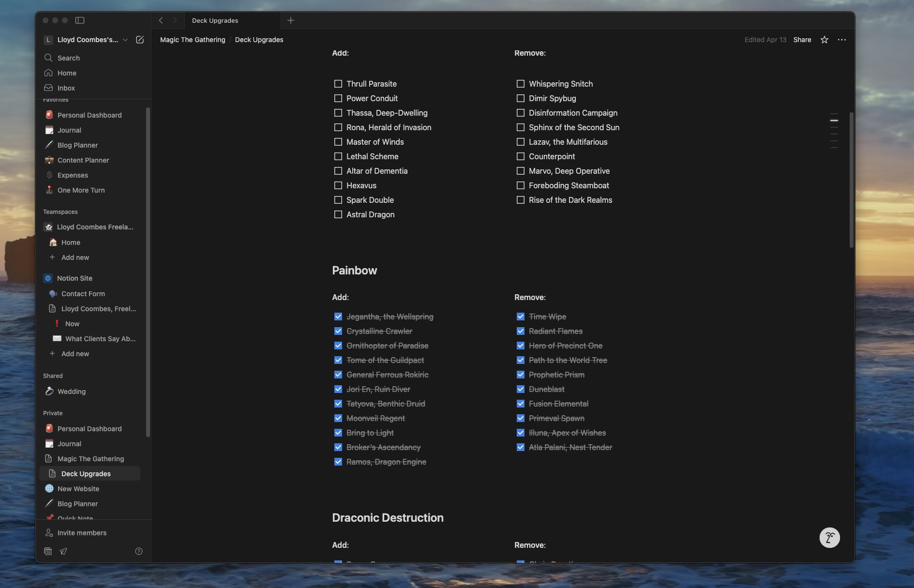Collapse the sidebar

(x=80, y=20)
